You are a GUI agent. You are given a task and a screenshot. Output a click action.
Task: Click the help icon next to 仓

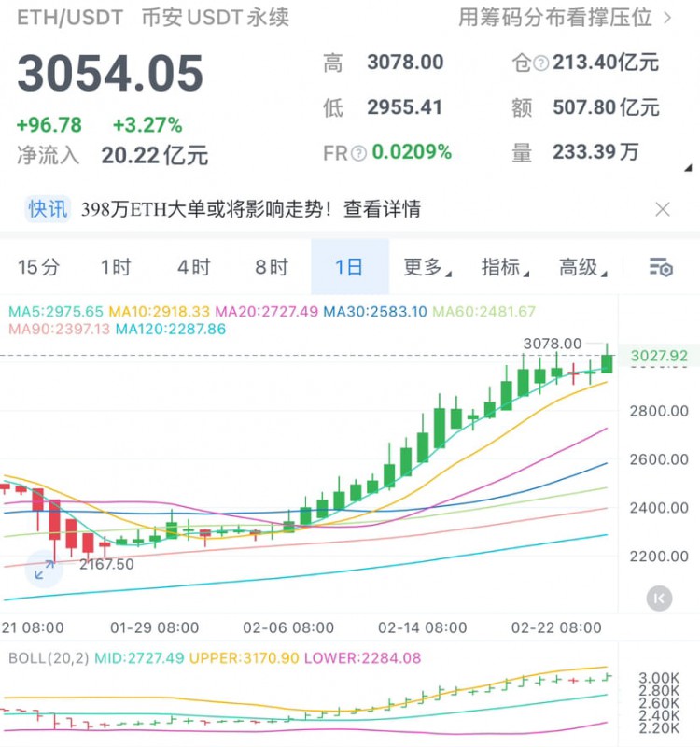pyautogui.click(x=541, y=63)
